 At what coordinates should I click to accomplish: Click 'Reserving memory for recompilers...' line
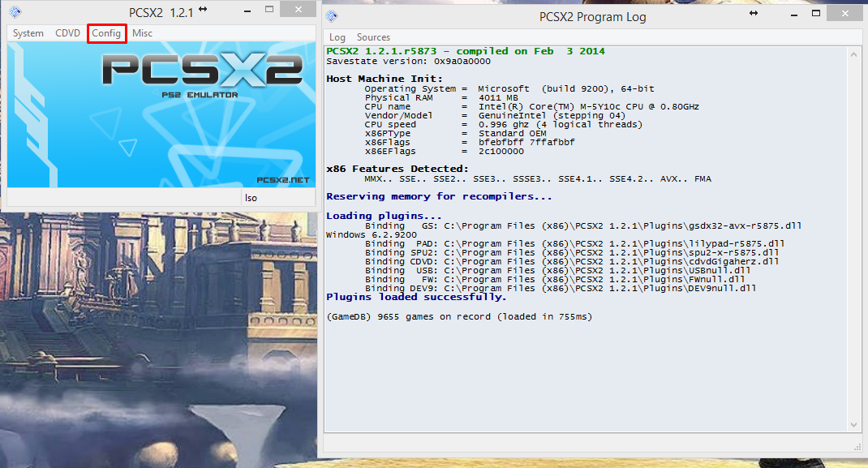click(x=439, y=196)
